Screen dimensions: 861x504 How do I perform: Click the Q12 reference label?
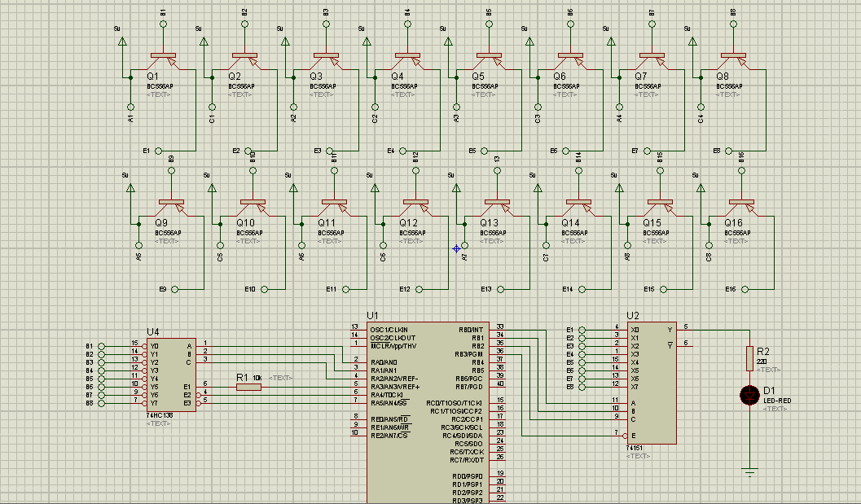(x=409, y=223)
